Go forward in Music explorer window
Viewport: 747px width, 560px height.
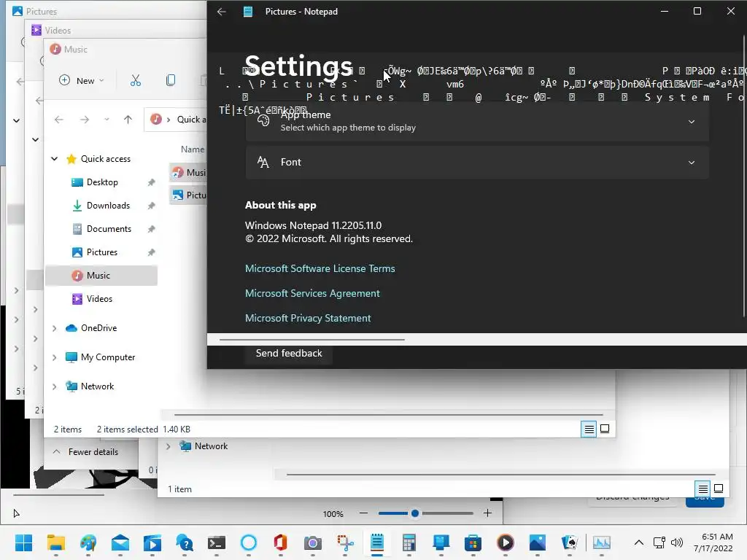click(85, 120)
